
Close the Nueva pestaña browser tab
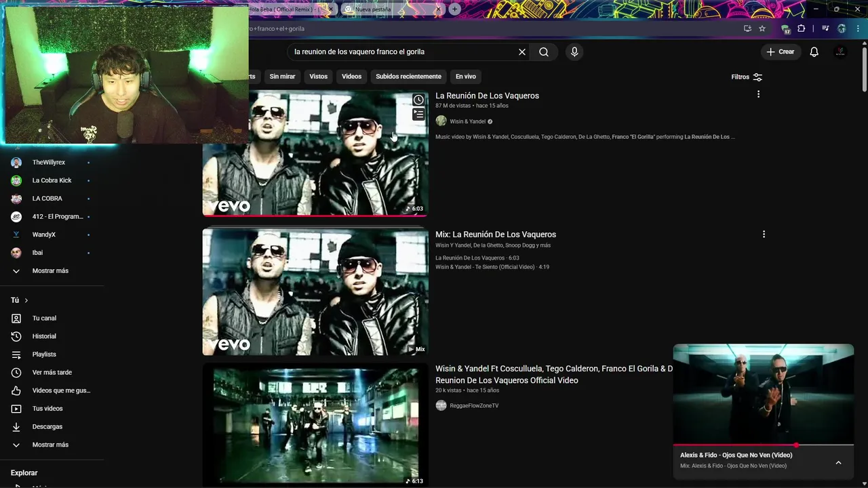coord(438,9)
